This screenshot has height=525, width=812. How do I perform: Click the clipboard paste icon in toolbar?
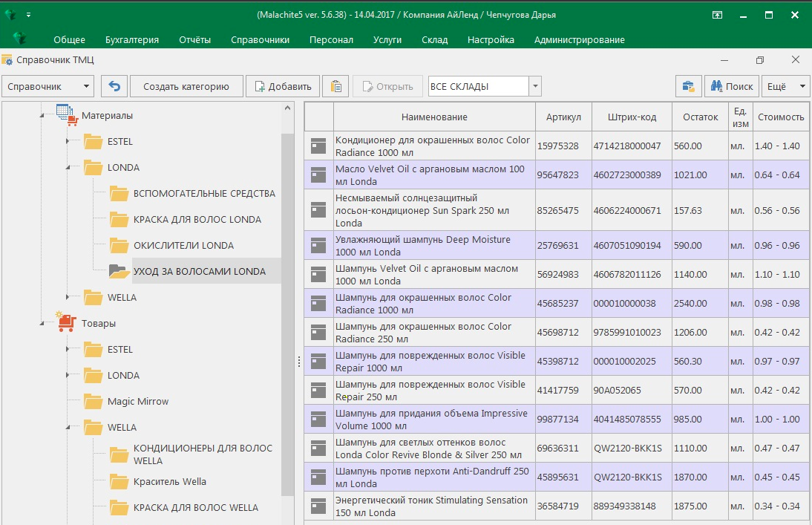337,86
